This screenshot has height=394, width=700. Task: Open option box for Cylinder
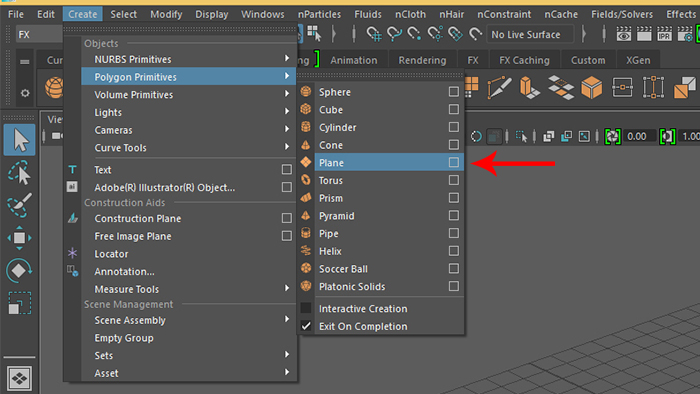tap(454, 127)
